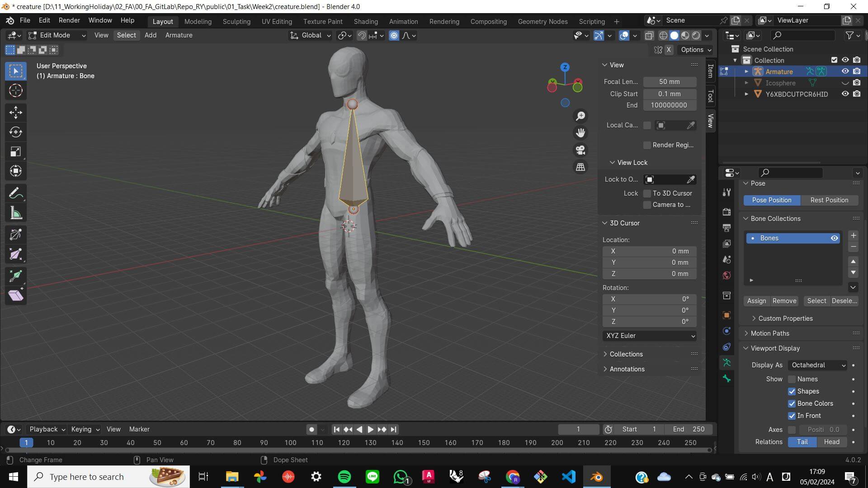The width and height of the screenshot is (868, 488).
Task: Activate the 3D Cursor tool
Action: [x=16, y=91]
